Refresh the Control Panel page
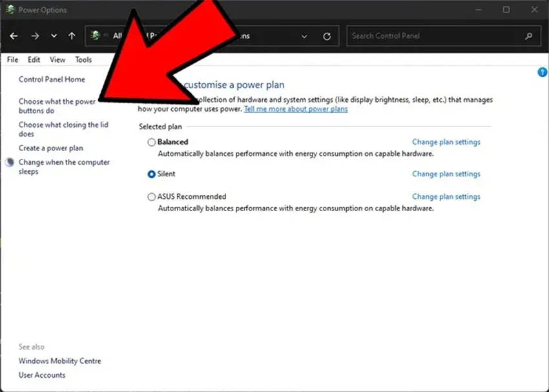The image size is (549, 392). coord(327,36)
